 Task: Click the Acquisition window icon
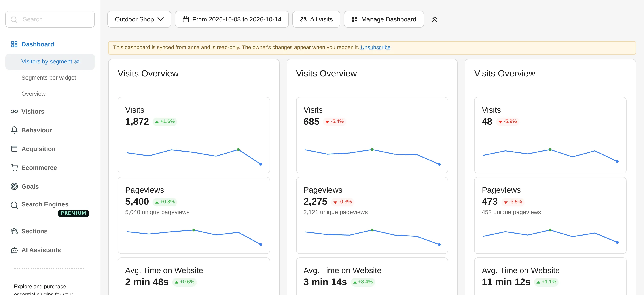(14, 149)
